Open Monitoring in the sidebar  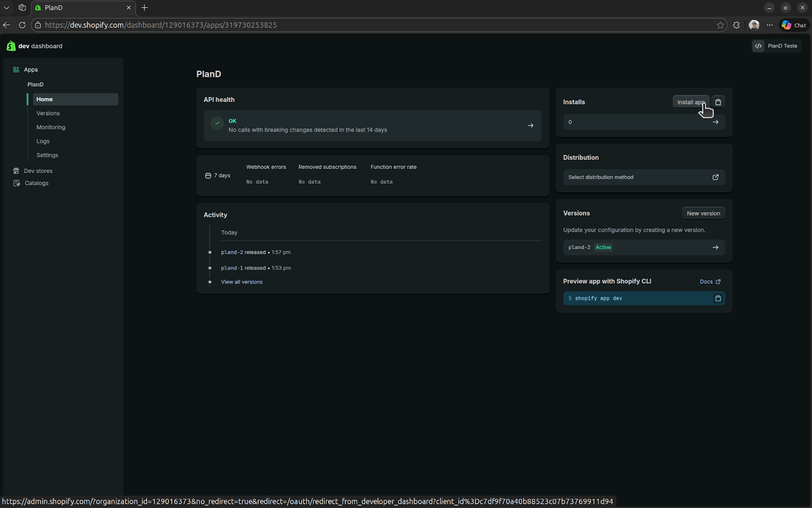pos(51,127)
